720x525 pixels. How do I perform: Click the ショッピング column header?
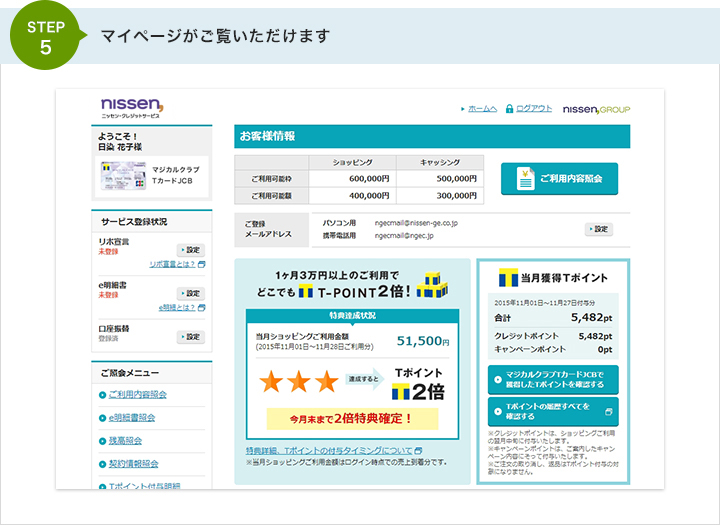(352, 163)
